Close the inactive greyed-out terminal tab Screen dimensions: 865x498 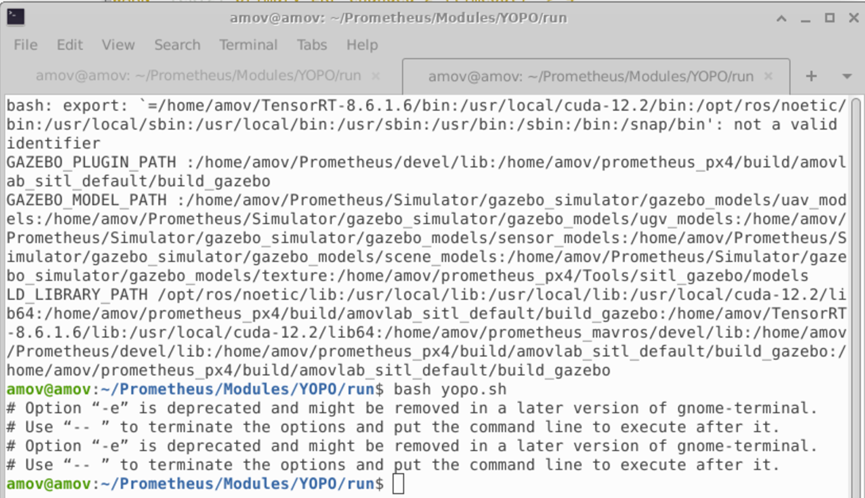pyautogui.click(x=376, y=76)
